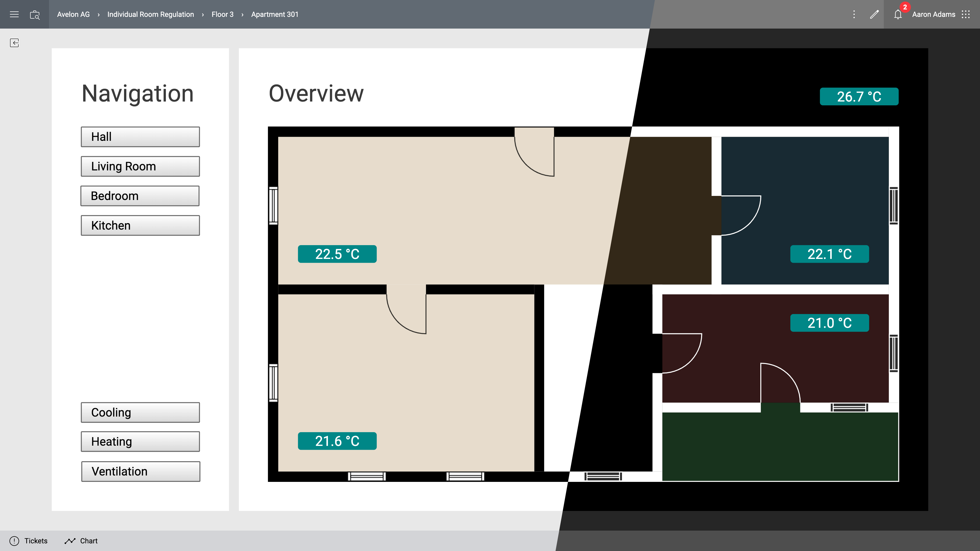Open Aaron Adams user menu
Viewport: 980px width, 551px height.
coord(934,15)
